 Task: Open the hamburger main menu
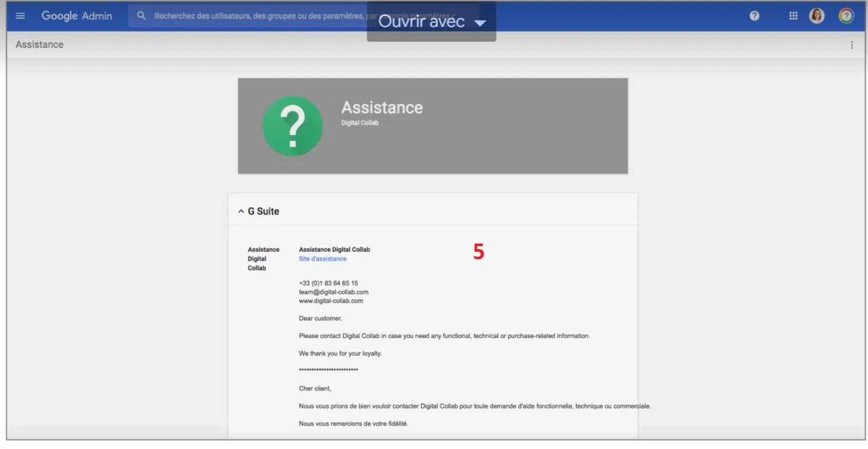21,16
